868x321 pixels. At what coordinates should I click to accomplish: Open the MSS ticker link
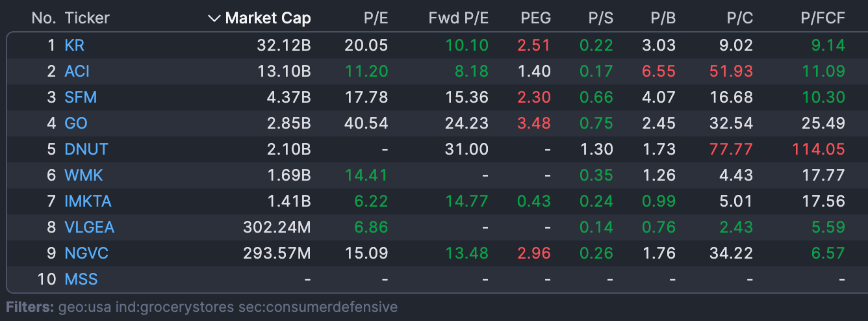pos(81,279)
